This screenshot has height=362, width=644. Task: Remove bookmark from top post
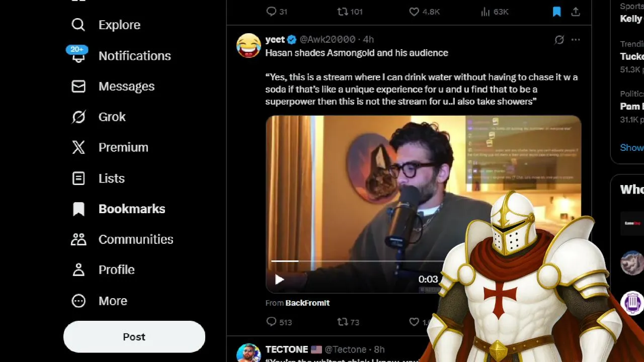(x=556, y=12)
